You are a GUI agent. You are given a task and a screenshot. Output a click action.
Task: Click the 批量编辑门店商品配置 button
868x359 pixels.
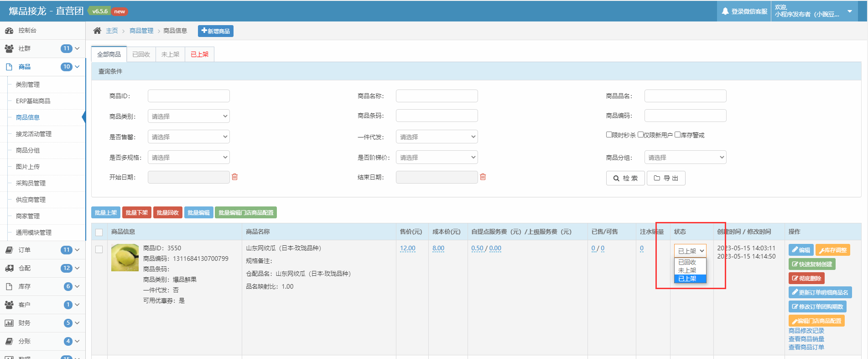[246, 212]
